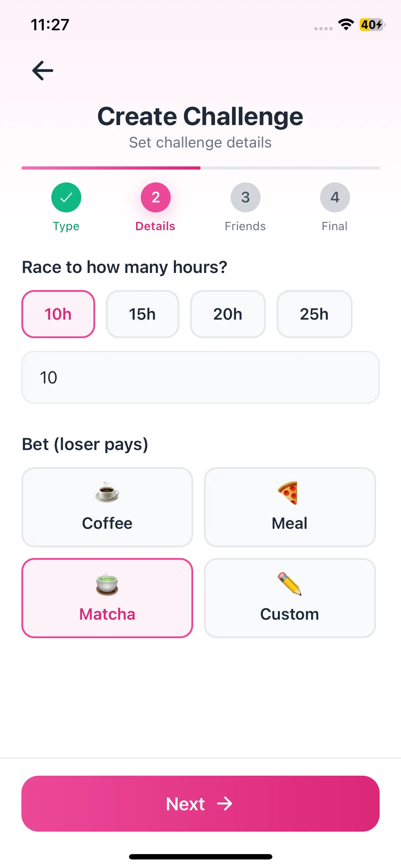Open step 4 Final
The width and height of the screenshot is (401, 868).
[335, 197]
